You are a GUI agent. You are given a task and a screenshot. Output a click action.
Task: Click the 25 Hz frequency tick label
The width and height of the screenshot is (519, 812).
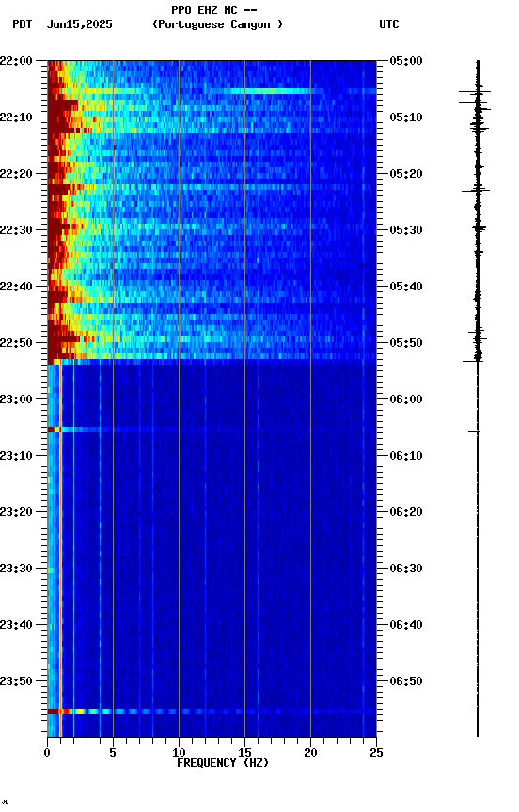376,753
